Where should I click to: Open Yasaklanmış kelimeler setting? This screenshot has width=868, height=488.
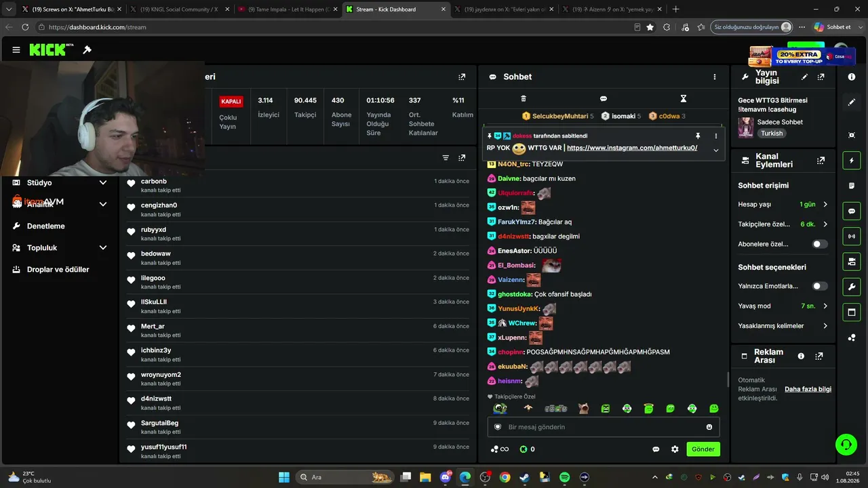pos(783,326)
